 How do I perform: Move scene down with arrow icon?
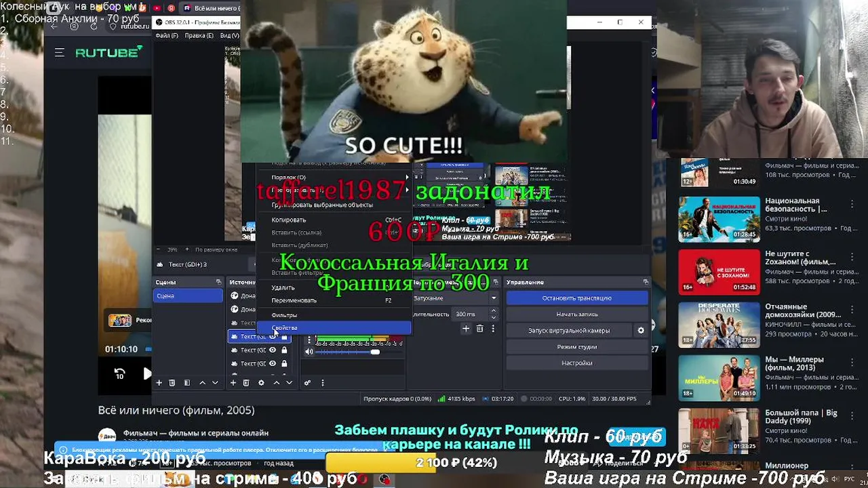point(215,383)
